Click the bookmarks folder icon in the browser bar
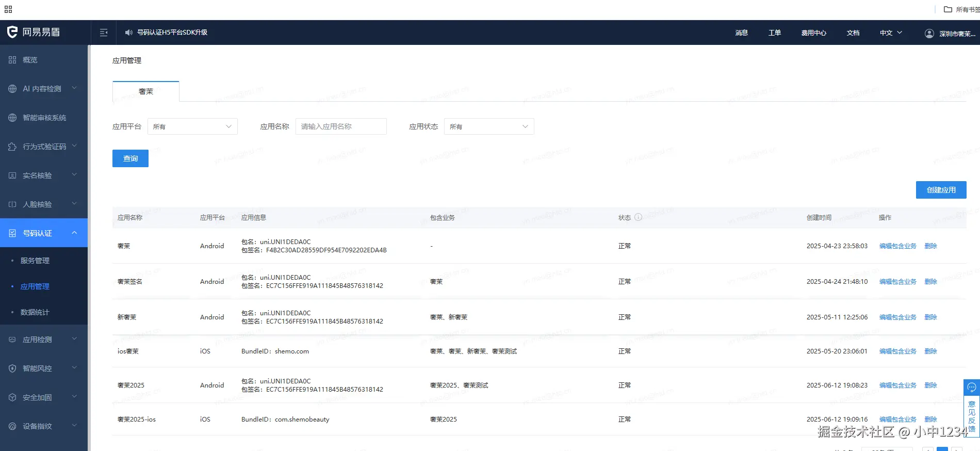Viewport: 980px width, 451px height. 948,9
